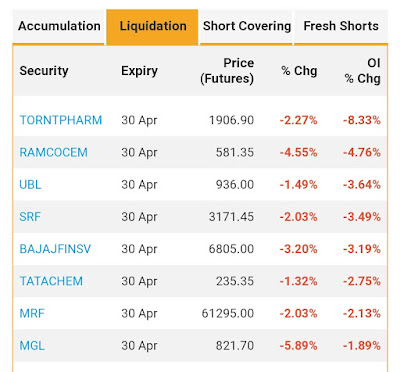Click the UBL stock link
400x372 pixels.
coord(30,185)
